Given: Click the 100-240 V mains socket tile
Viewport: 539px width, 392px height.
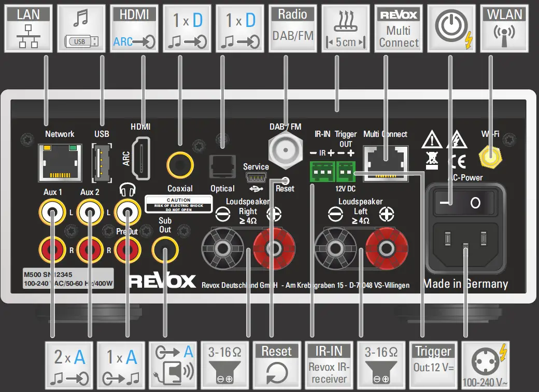Looking at the screenshot, I should click(x=485, y=365).
